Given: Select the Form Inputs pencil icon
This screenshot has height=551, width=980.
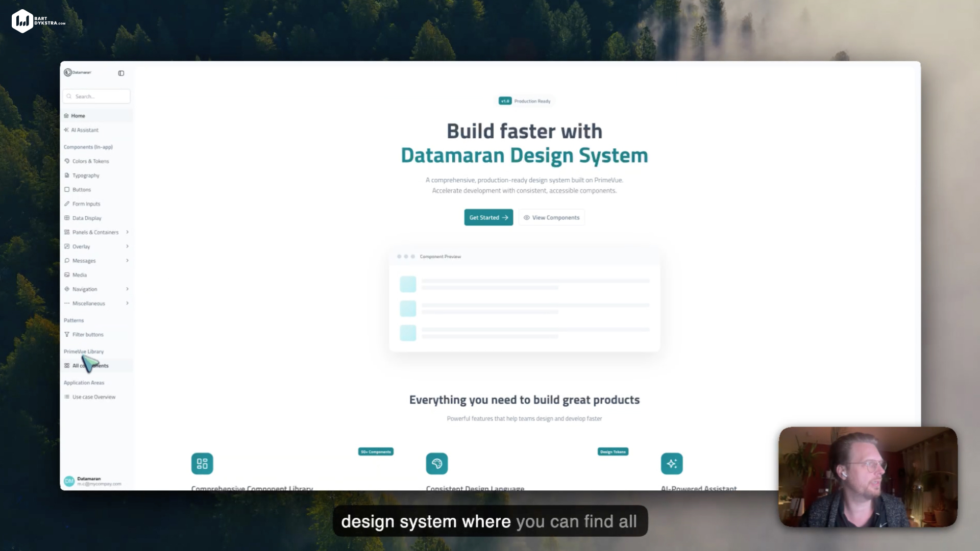Looking at the screenshot, I should click(x=67, y=204).
